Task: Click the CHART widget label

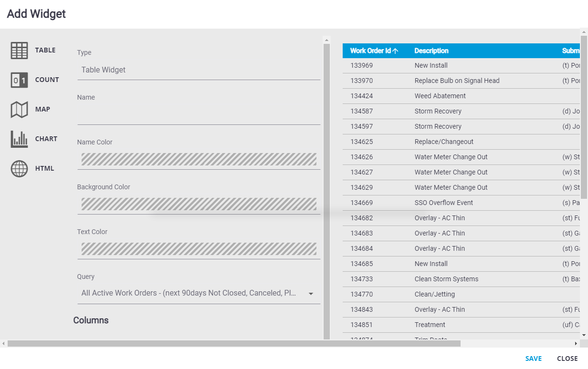Action: [x=46, y=139]
